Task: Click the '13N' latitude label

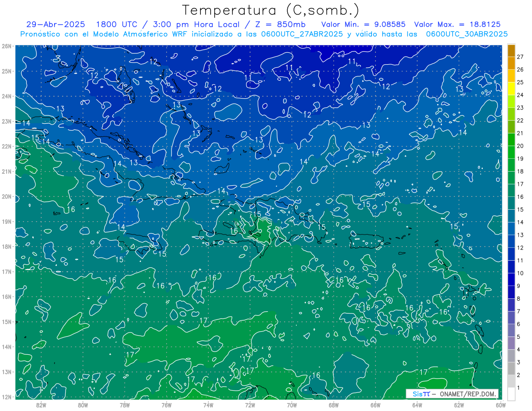Action: (6, 372)
